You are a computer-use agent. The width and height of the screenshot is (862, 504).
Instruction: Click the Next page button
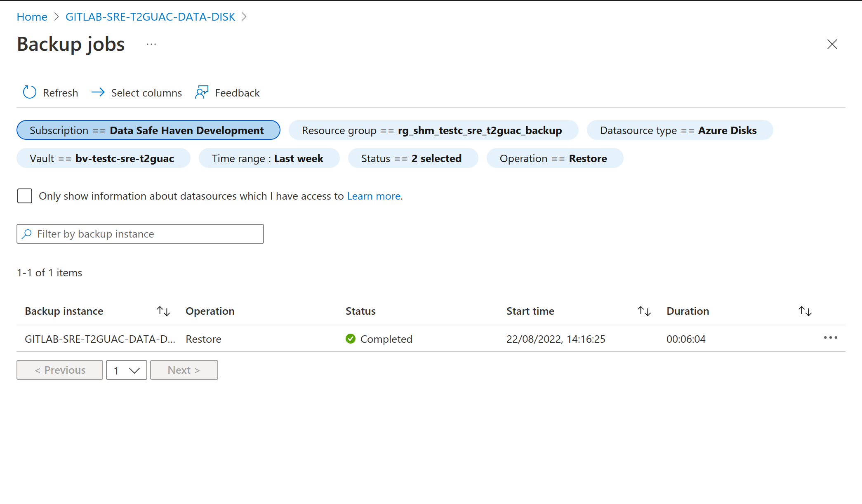point(184,370)
